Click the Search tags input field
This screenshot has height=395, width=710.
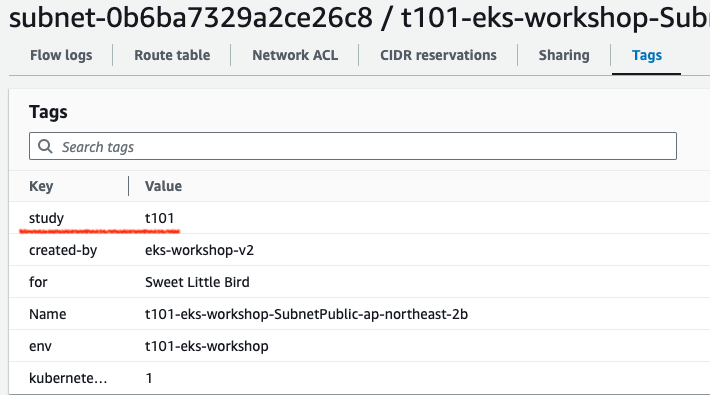[x=353, y=146]
